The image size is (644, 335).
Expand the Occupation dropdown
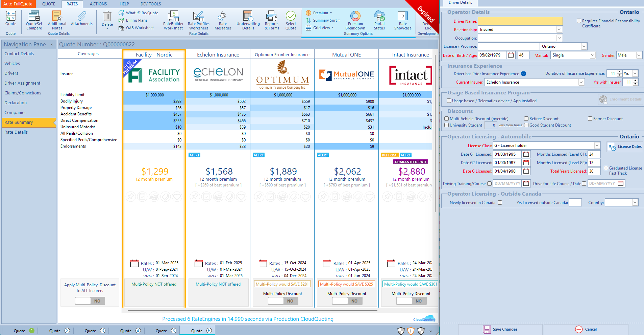(x=559, y=38)
